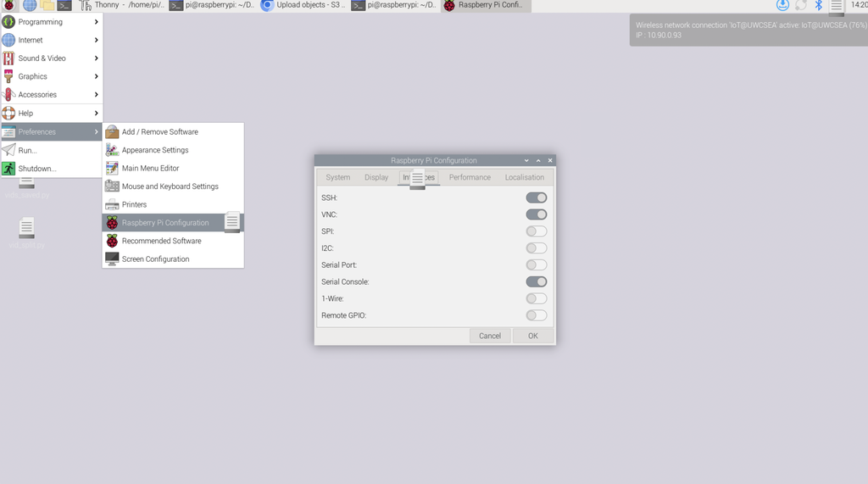Select Screen Configuration menu entry
The height and width of the screenshot is (484, 868).
[x=173, y=259]
